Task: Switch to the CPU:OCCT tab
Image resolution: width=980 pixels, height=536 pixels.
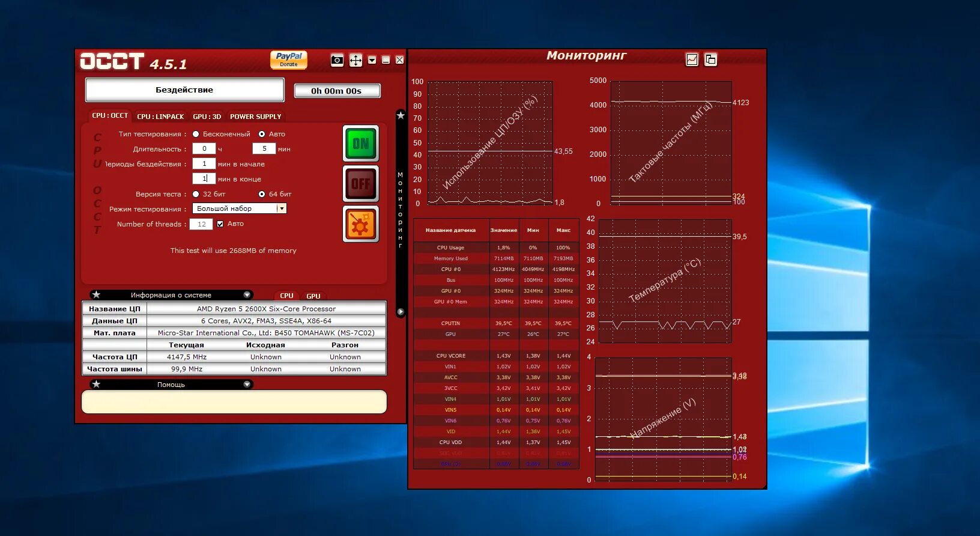Action: coord(110,115)
